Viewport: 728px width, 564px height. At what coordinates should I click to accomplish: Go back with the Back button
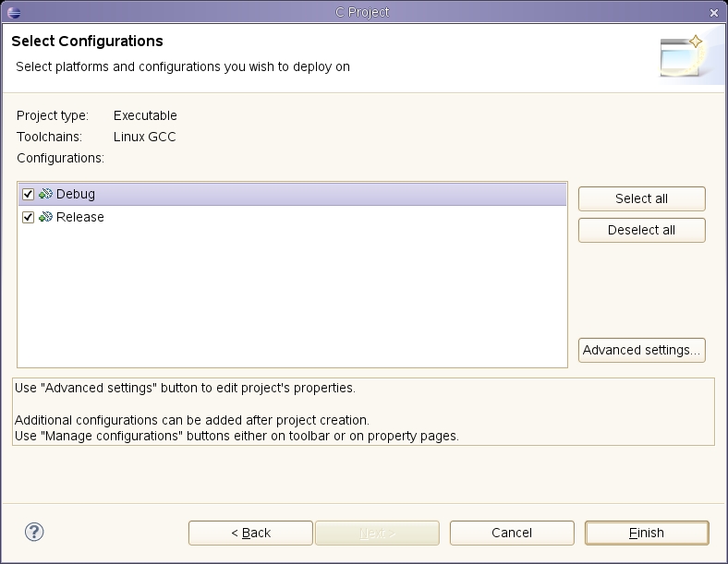(x=250, y=533)
